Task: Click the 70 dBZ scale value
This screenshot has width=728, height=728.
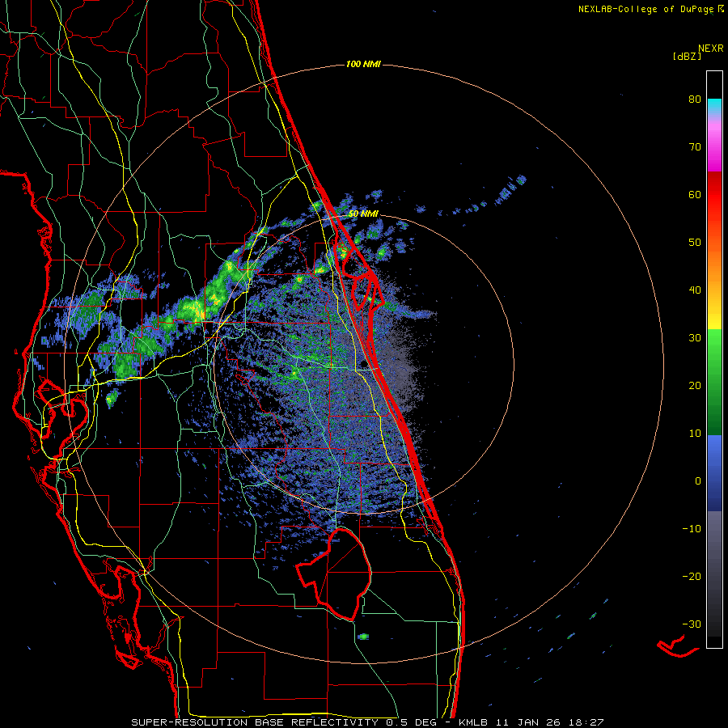Action: pyautogui.click(x=695, y=147)
